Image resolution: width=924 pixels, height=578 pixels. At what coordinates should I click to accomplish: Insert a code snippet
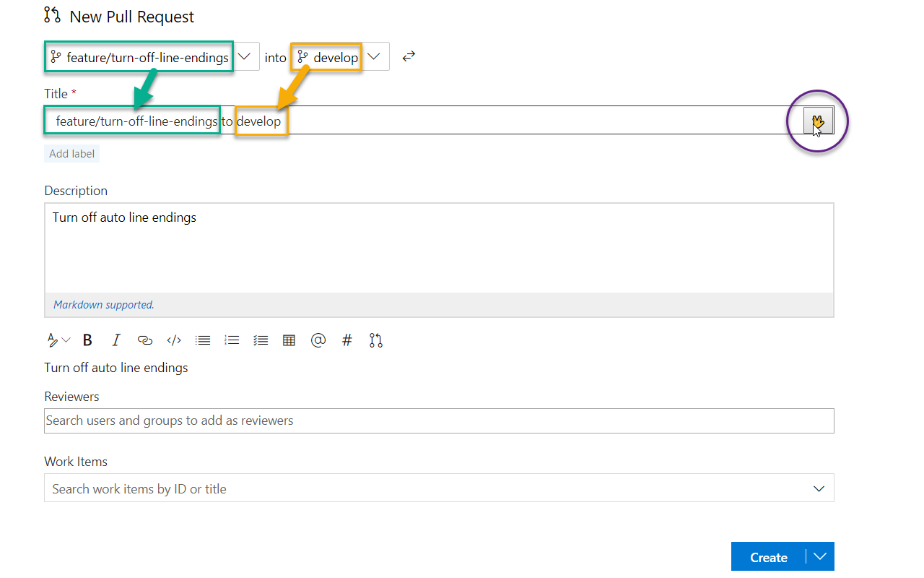pos(173,340)
